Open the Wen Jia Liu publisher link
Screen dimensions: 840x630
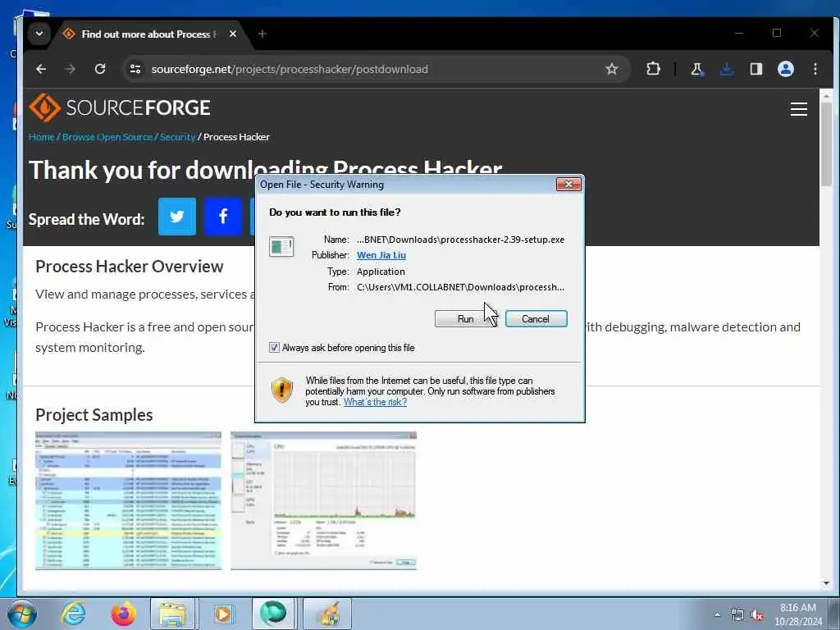pyautogui.click(x=381, y=256)
